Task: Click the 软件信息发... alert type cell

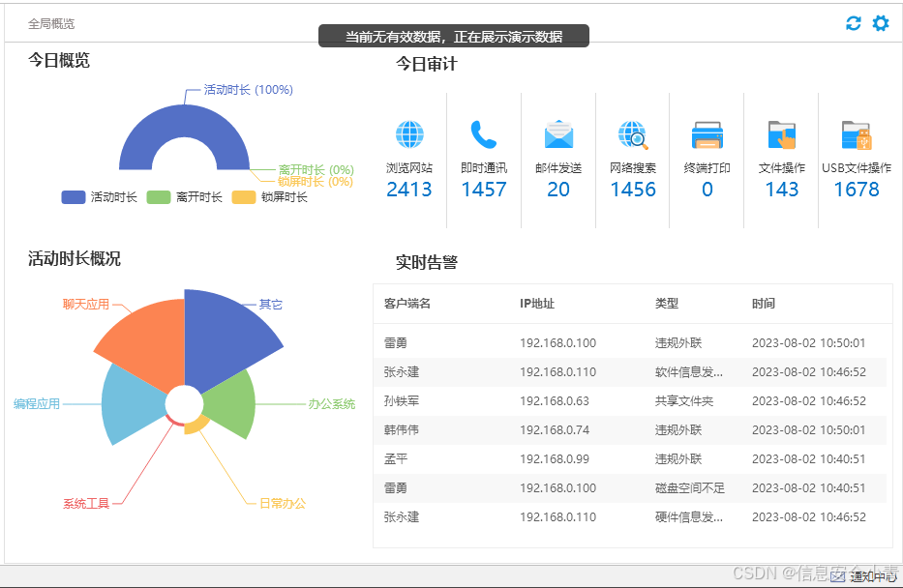Action: click(689, 371)
